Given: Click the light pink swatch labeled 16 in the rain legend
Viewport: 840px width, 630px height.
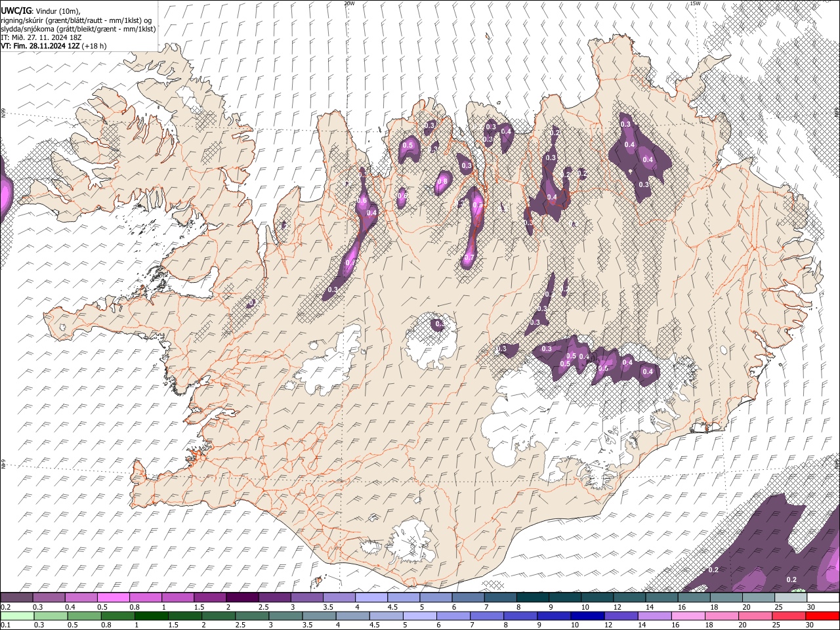Looking at the screenshot, I should click(x=689, y=616).
